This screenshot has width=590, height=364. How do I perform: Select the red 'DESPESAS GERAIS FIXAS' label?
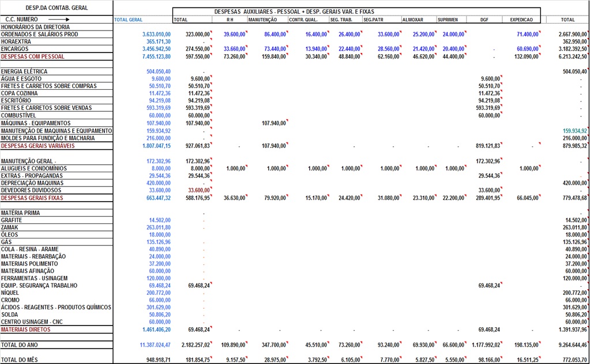(32, 198)
